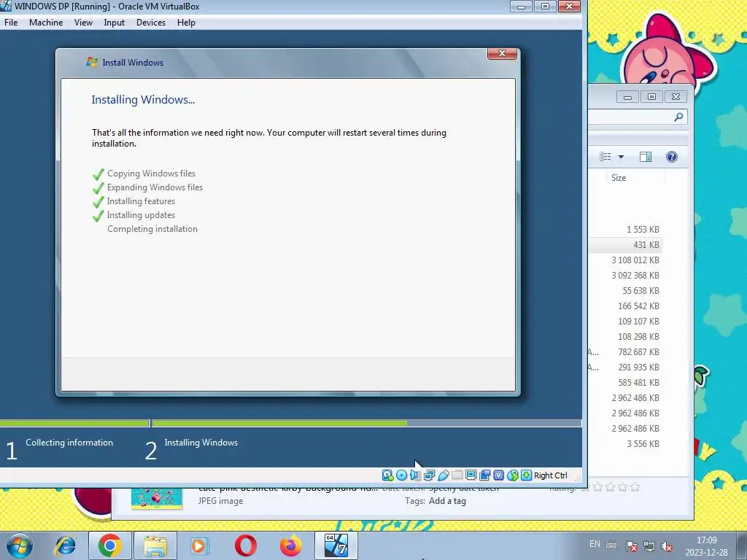The image size is (747, 560).
Task: Click the recording indicator icon
Action: [484, 475]
